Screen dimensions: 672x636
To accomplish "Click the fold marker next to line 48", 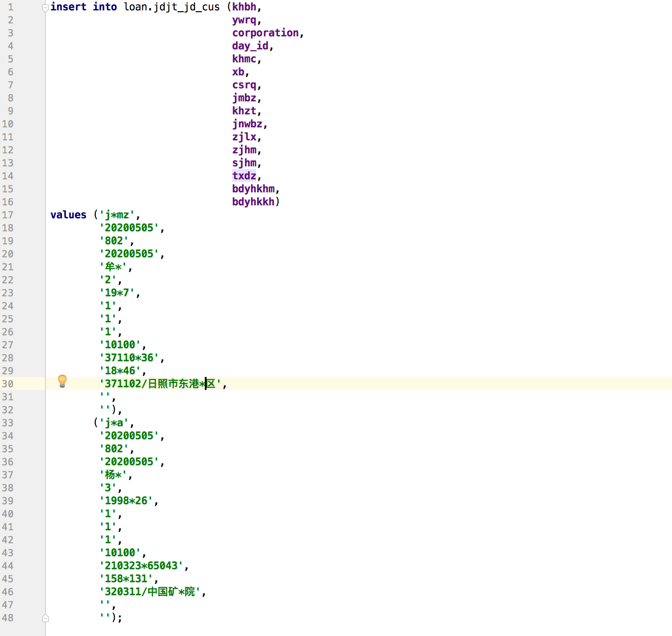I will tap(45, 618).
